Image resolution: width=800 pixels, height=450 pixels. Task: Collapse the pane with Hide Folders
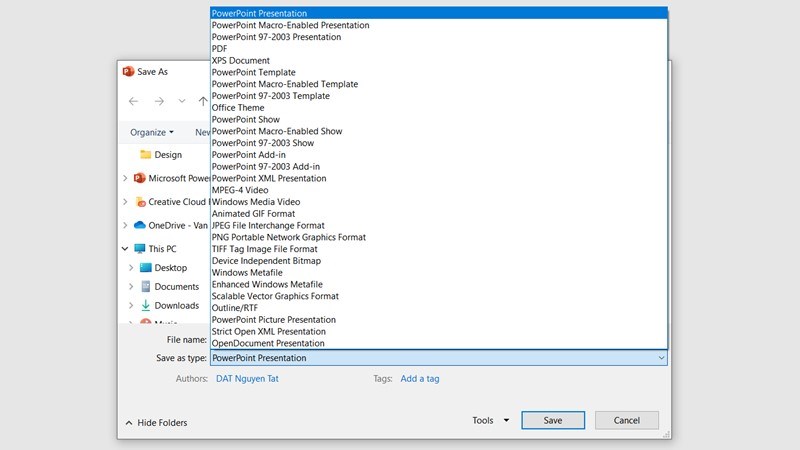pos(155,423)
